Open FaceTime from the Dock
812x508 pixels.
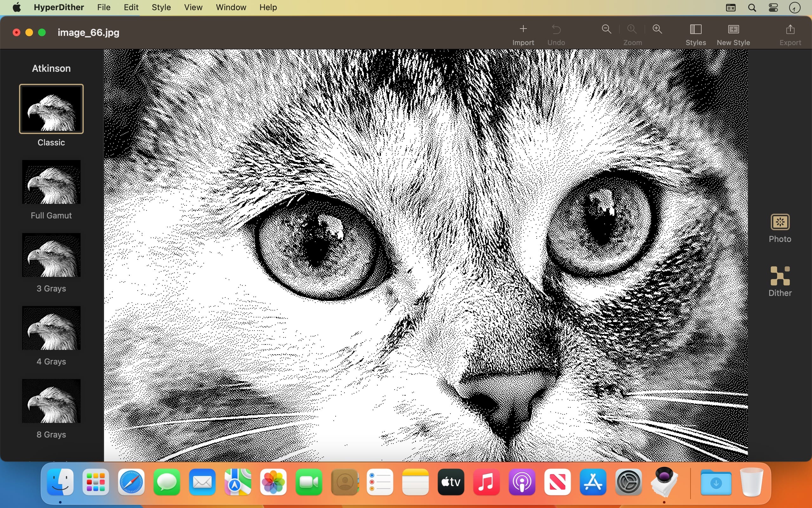pyautogui.click(x=309, y=482)
